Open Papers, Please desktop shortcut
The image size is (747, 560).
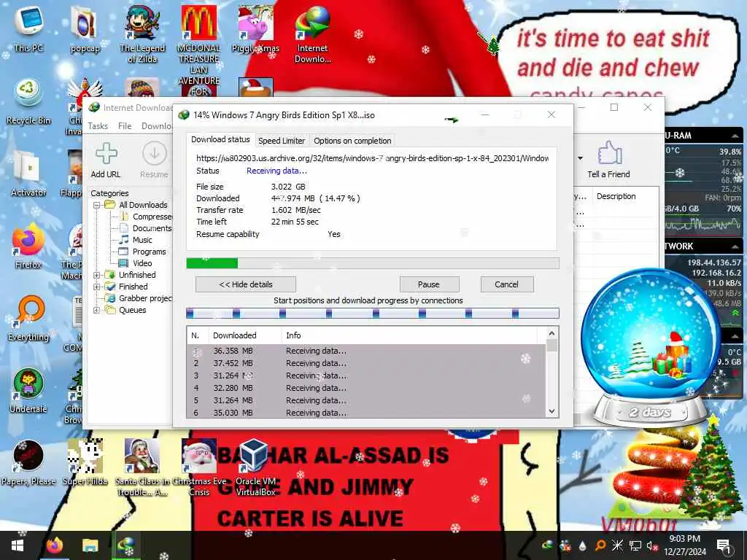(28, 463)
